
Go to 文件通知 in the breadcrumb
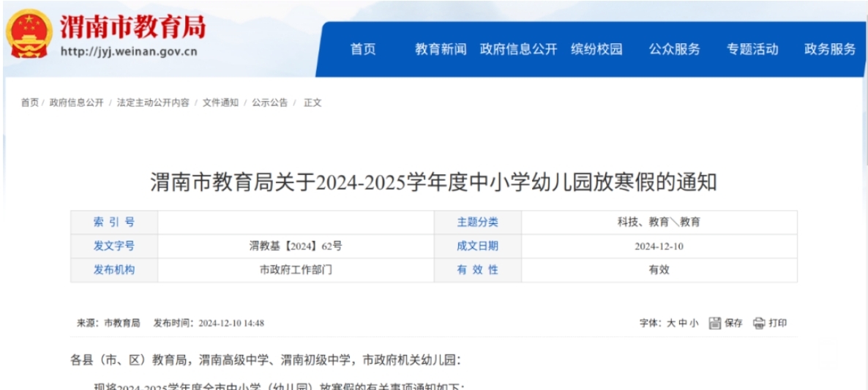coord(220,102)
